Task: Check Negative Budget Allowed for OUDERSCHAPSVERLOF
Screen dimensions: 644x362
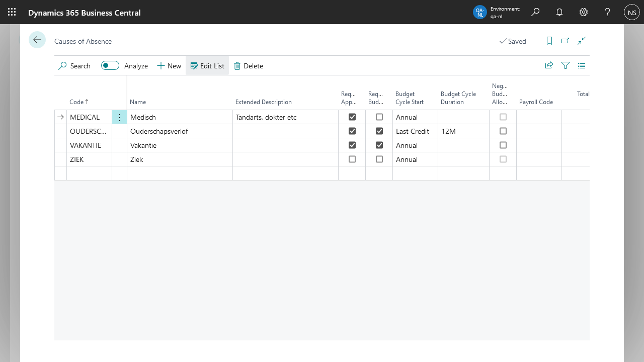Action: coord(503,131)
